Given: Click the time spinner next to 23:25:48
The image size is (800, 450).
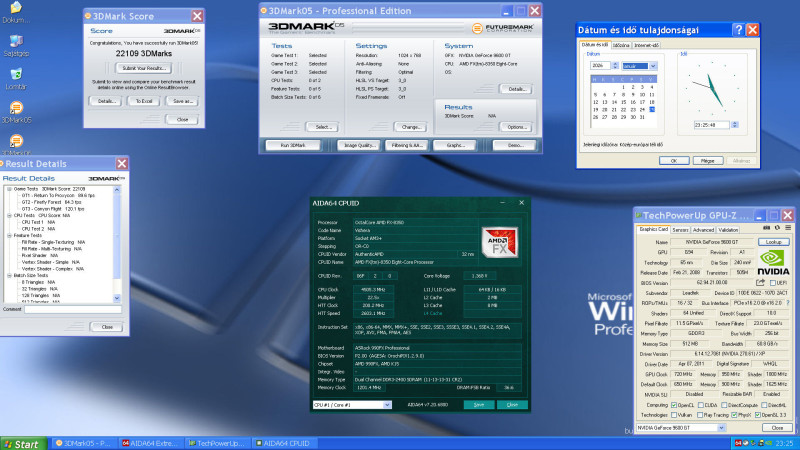Looking at the screenshot, I should (735, 124).
